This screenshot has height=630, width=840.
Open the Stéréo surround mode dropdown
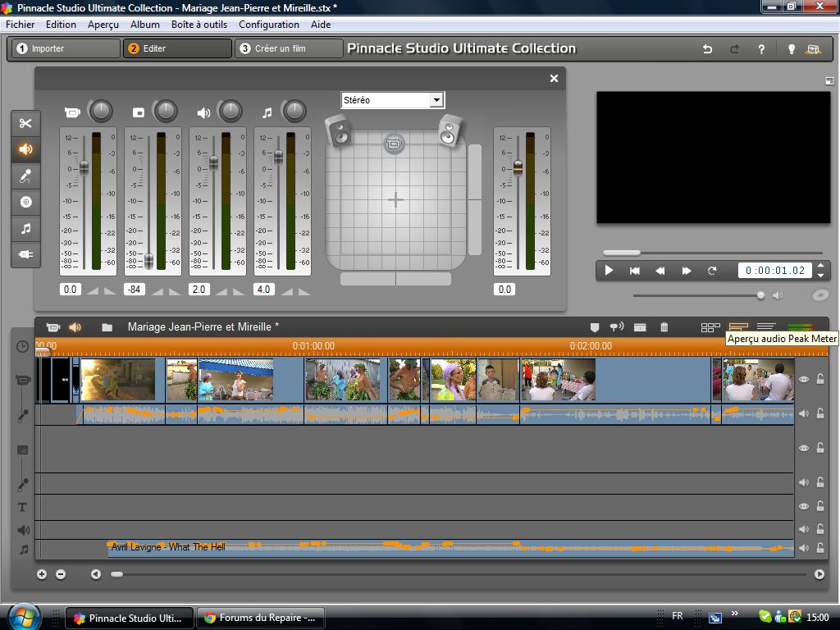tap(436, 99)
